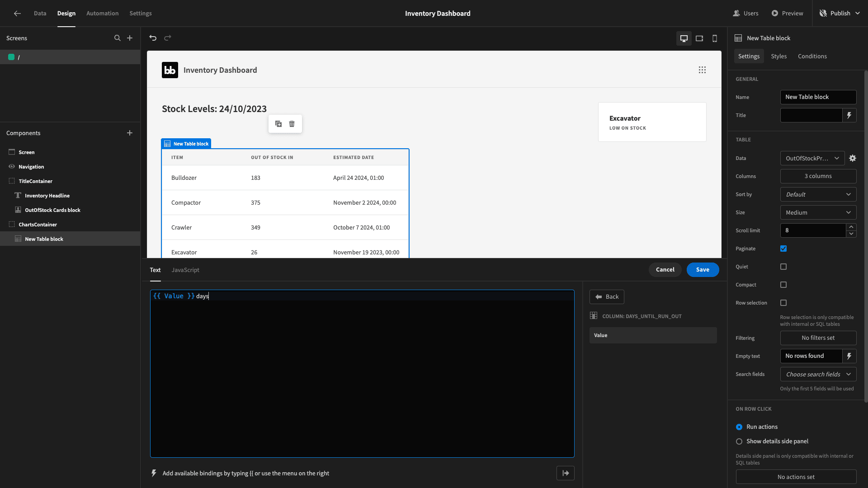Click the bb logo in app header
The image size is (868, 488).
(170, 70)
